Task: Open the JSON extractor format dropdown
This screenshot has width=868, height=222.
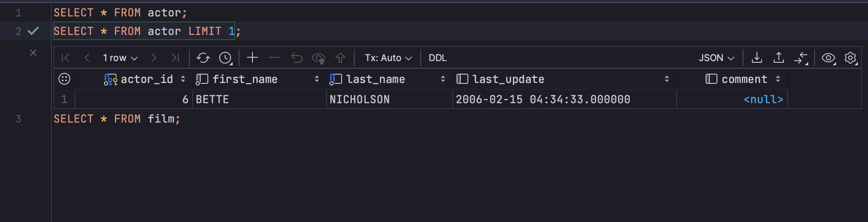Action: pyautogui.click(x=716, y=58)
